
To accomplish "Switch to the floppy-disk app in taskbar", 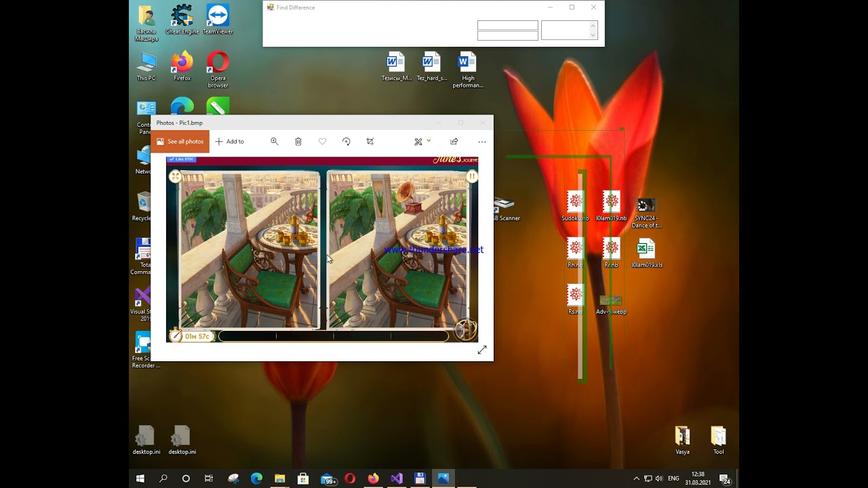I will pyautogui.click(x=420, y=479).
